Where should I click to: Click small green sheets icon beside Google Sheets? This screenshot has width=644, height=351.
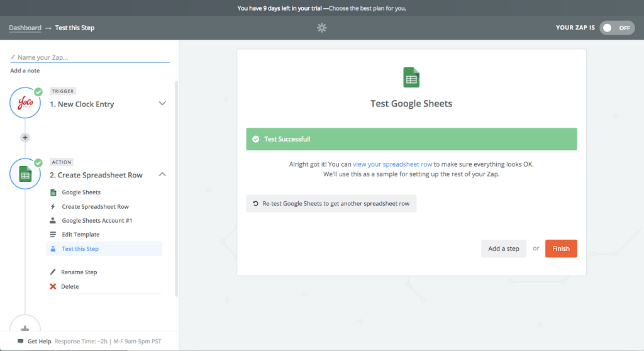tap(53, 192)
